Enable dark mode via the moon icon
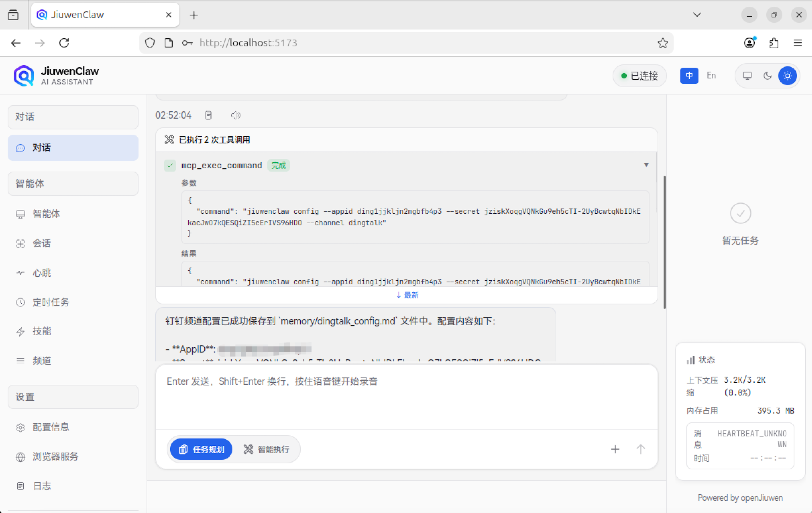Image resolution: width=812 pixels, height=513 pixels. pos(767,76)
